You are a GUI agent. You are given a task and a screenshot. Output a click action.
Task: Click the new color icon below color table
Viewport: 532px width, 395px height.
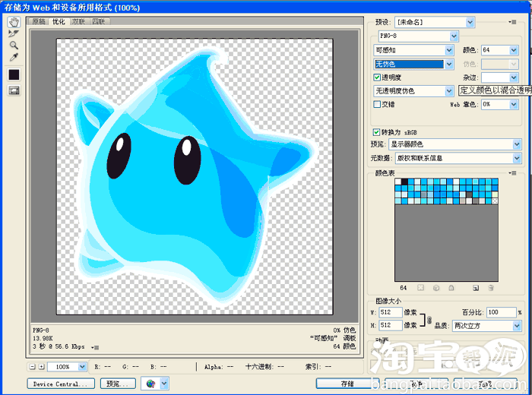tap(476, 288)
